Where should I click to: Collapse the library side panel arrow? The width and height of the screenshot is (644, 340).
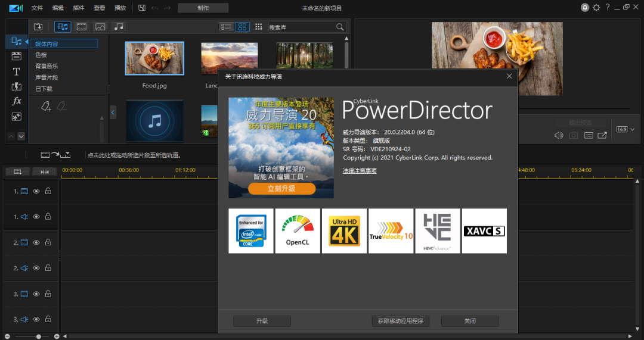113,112
